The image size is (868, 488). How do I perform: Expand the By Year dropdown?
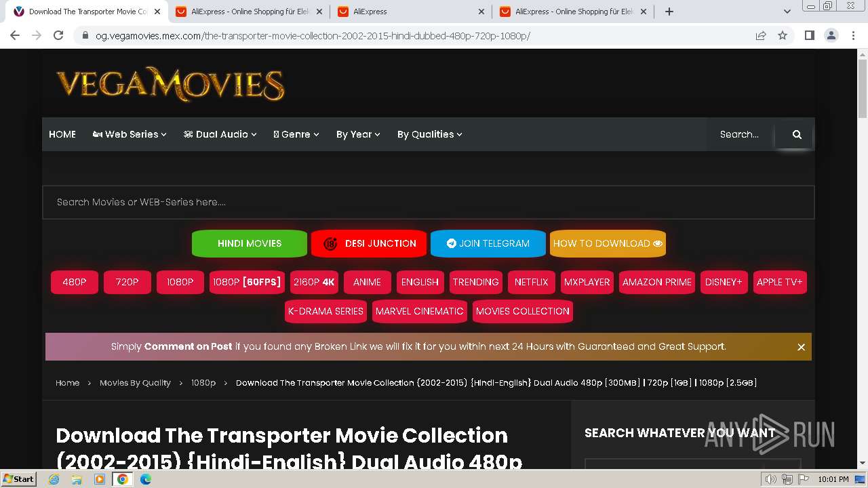click(358, 134)
